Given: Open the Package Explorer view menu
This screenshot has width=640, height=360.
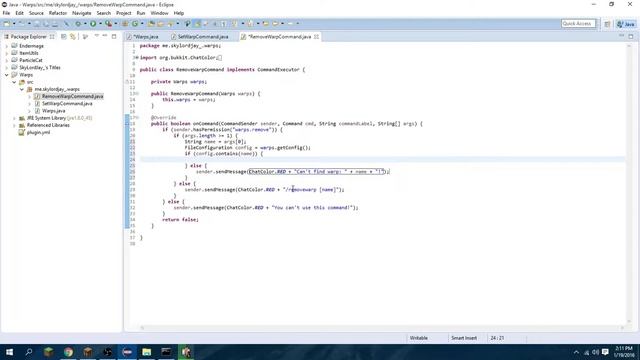Looking at the screenshot, I should click(x=96, y=36).
